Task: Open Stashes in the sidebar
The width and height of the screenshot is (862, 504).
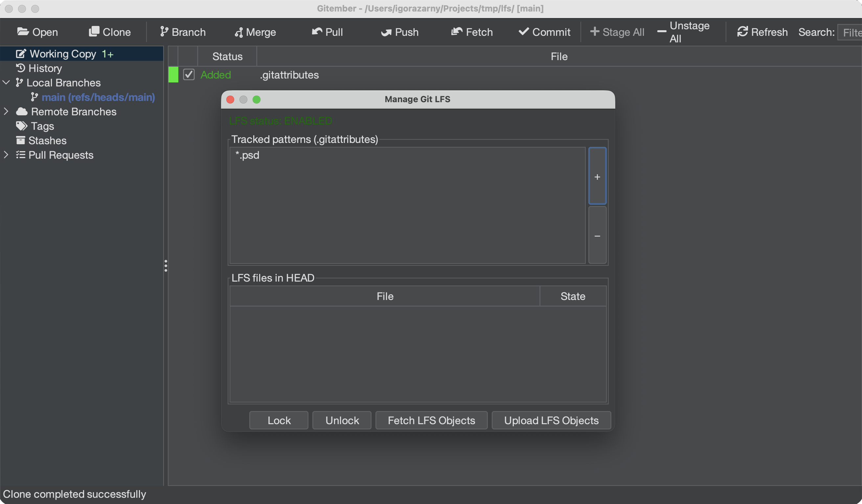Action: point(41,140)
